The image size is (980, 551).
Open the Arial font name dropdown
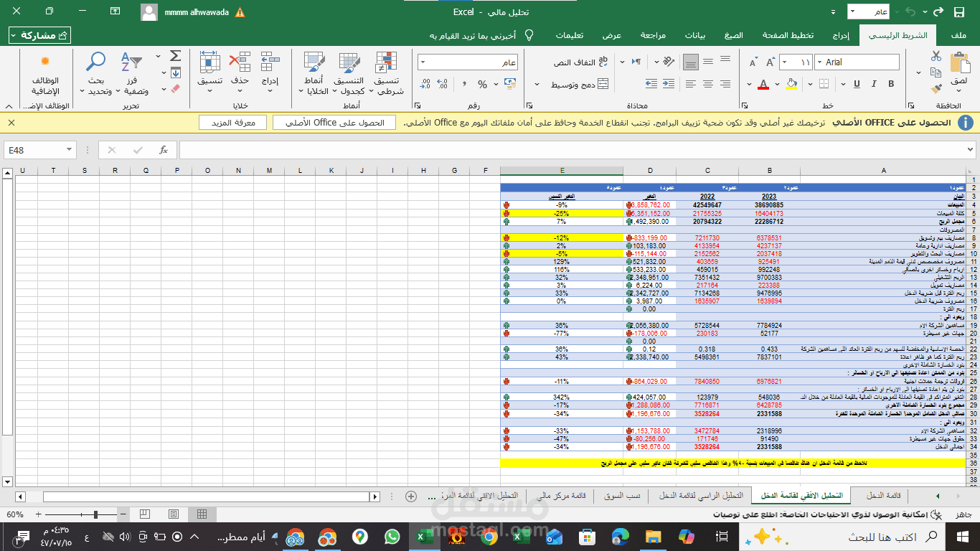(820, 62)
